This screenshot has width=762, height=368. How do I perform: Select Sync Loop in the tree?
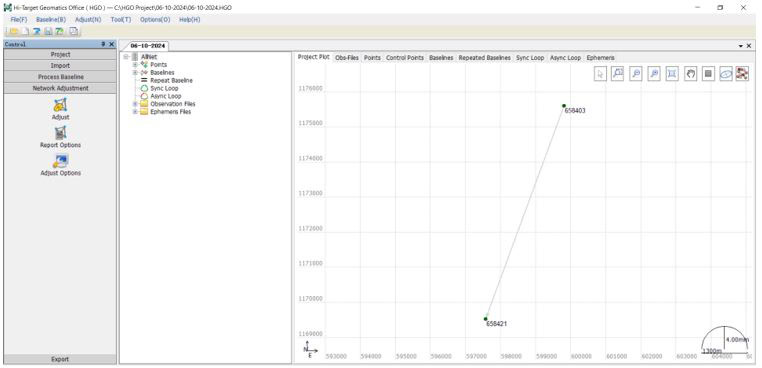164,88
